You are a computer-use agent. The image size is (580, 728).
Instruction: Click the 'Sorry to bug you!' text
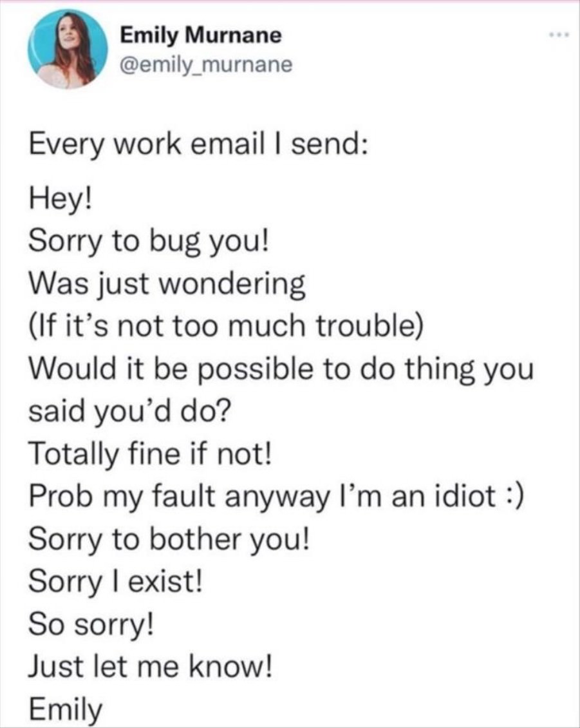pos(149,242)
